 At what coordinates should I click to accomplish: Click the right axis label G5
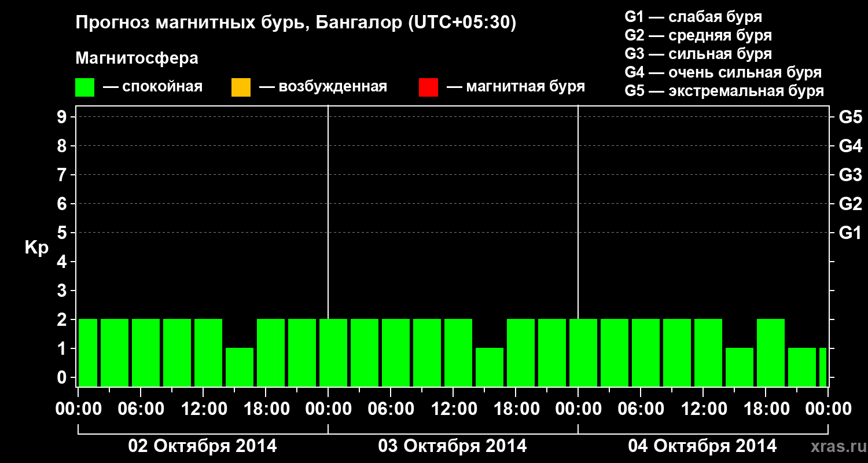tap(850, 117)
